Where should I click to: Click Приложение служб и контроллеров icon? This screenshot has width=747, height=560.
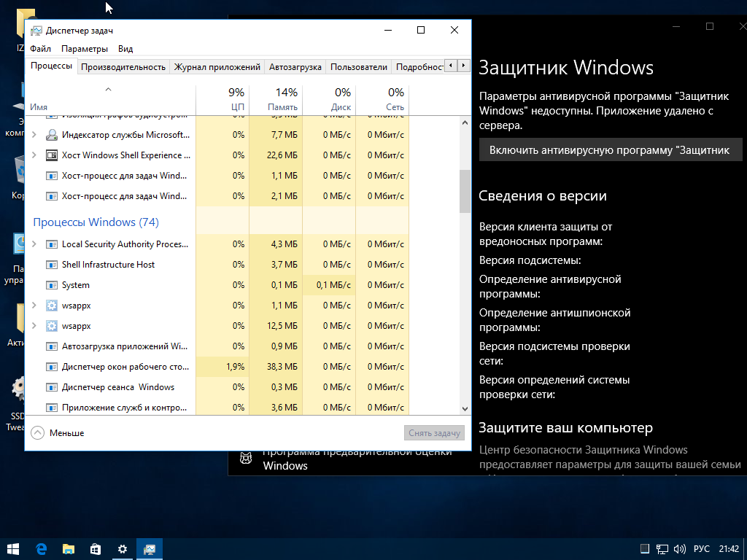(x=52, y=408)
